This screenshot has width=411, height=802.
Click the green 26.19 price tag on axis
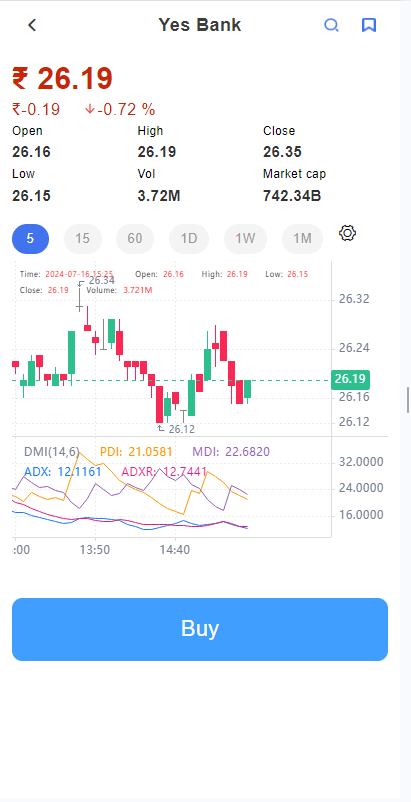(350, 380)
